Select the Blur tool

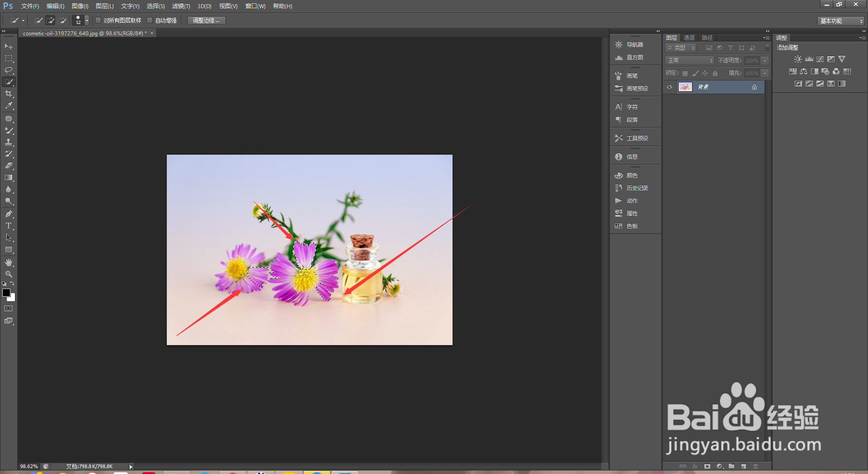tap(9, 189)
